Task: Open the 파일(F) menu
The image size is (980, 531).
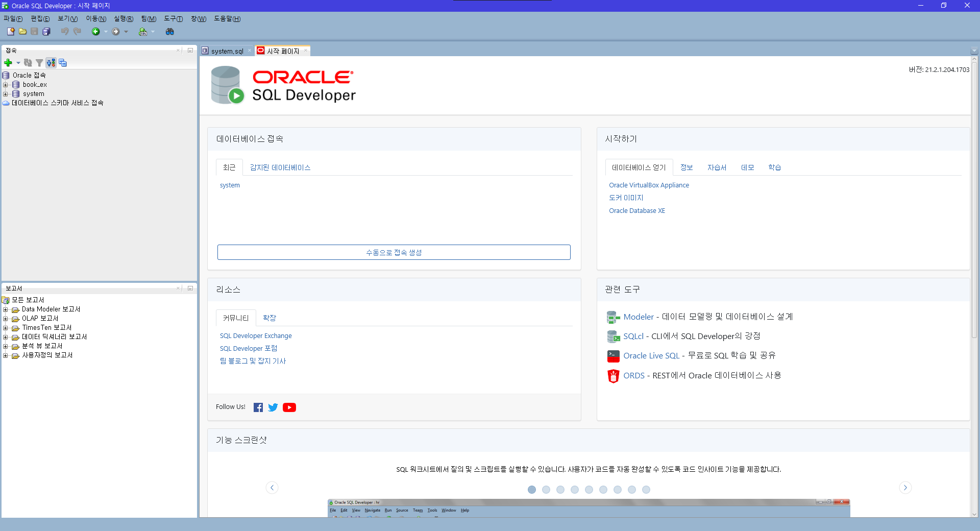Action: point(13,19)
